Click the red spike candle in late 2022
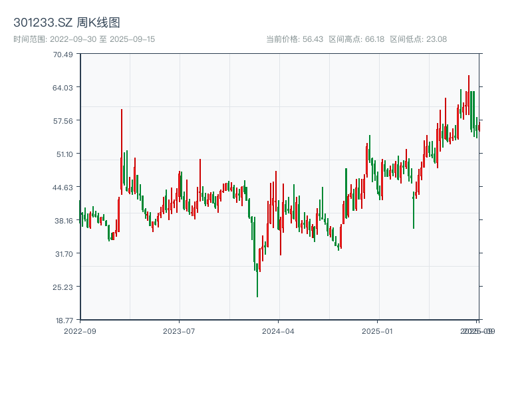Image resolution: width=532 pixels, height=399 pixels. coord(122,152)
